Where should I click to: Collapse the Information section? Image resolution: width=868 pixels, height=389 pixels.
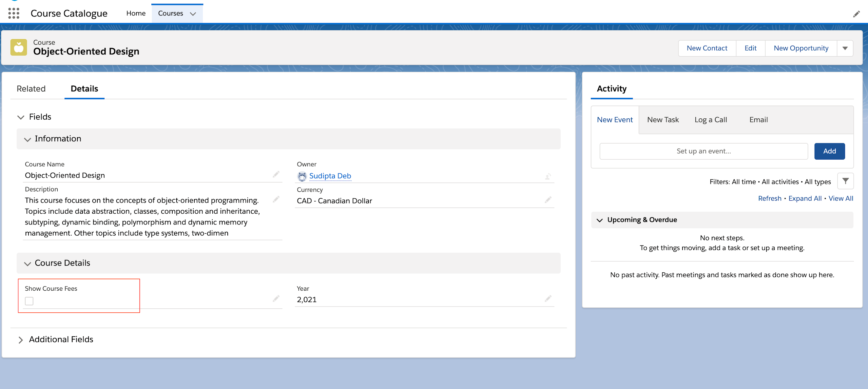[27, 139]
